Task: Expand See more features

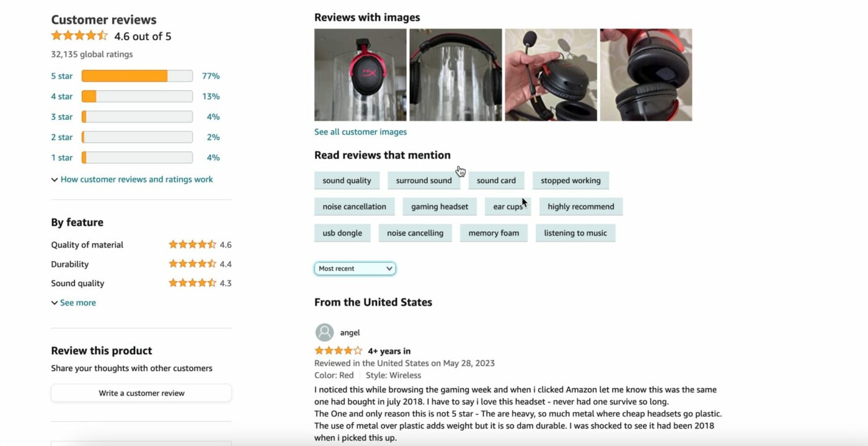Action: 74,303
